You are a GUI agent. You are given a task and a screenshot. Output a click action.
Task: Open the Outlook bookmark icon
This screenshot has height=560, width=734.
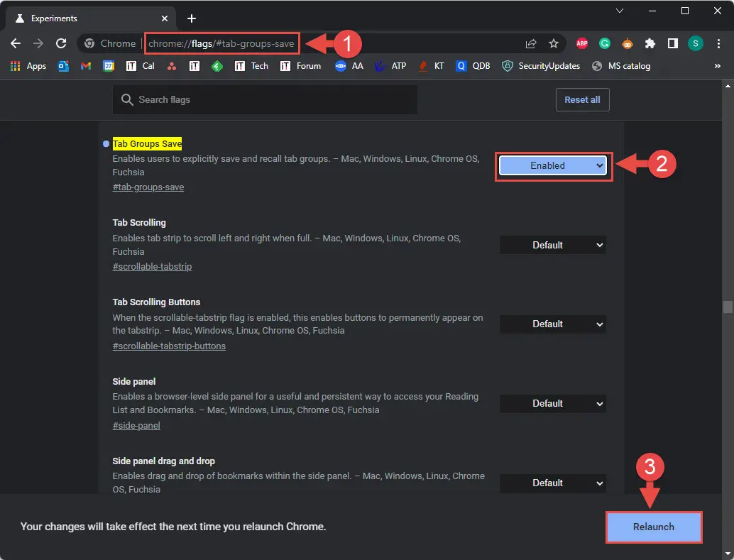coord(63,66)
